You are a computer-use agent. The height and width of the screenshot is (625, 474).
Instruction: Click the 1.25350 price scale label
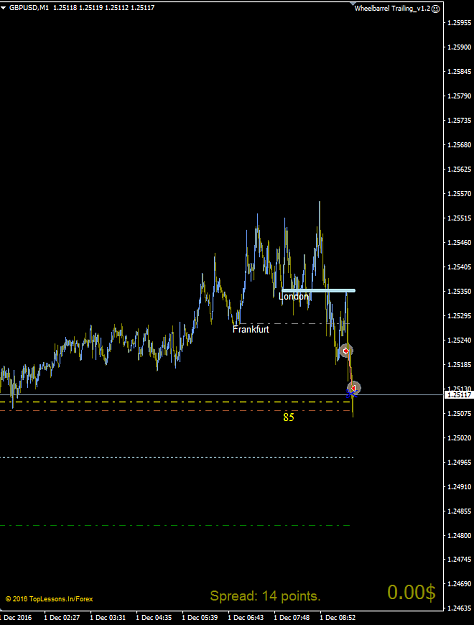(x=459, y=291)
